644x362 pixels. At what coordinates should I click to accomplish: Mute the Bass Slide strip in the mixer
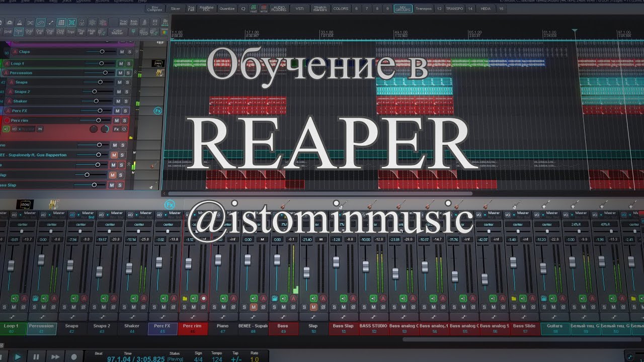[523, 307]
